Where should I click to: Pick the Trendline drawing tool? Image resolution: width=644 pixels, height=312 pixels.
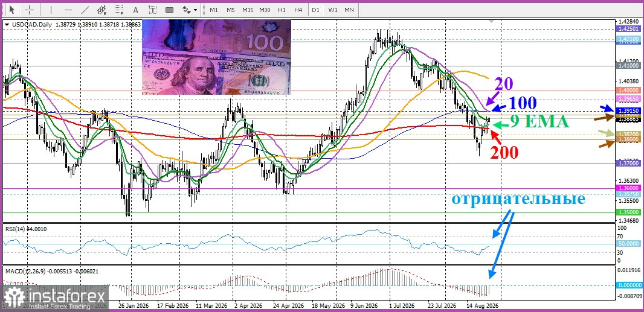[85, 10]
